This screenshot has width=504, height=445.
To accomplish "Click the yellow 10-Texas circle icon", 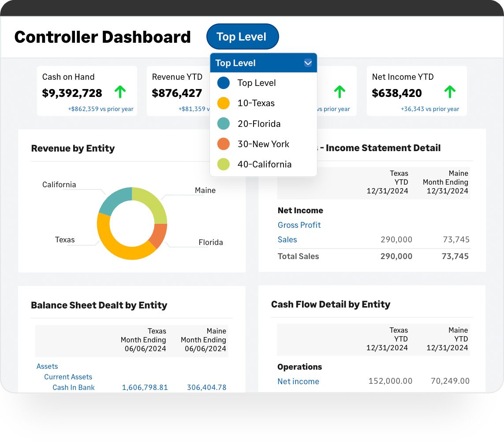I will (224, 103).
